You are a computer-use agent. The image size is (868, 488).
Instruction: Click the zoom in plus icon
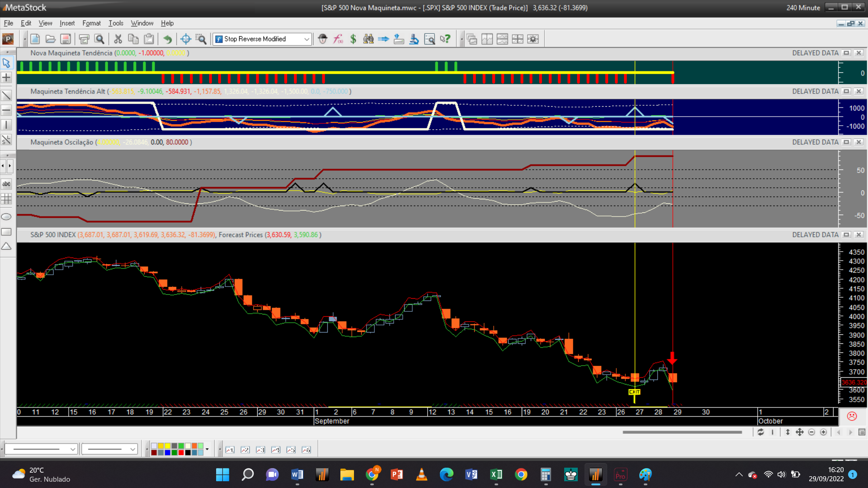(824, 432)
